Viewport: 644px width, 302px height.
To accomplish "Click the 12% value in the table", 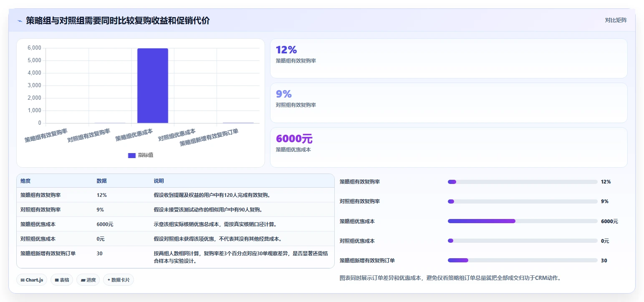I will (102, 195).
